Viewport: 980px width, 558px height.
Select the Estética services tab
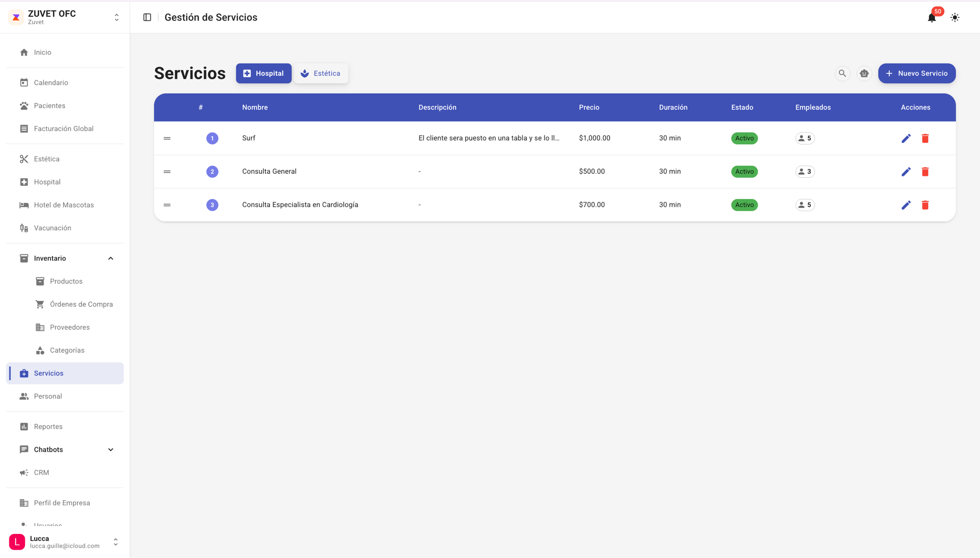tap(320, 73)
